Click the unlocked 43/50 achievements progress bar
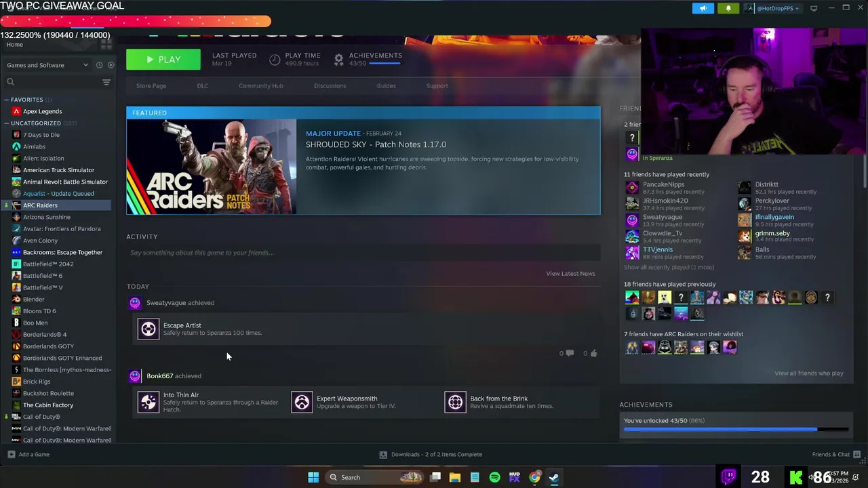The width and height of the screenshot is (868, 488). 736,429
